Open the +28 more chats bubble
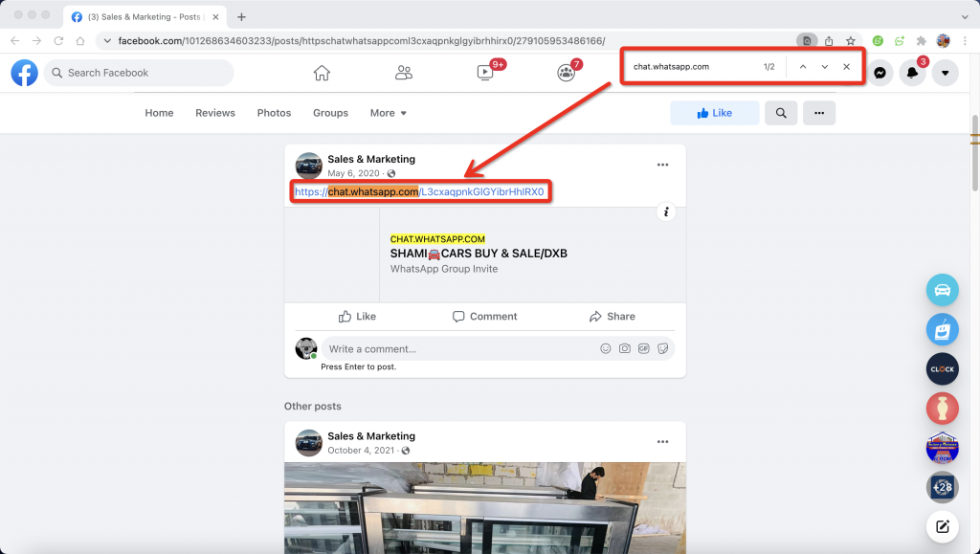Screen dimensions: 980x554 click(943, 488)
